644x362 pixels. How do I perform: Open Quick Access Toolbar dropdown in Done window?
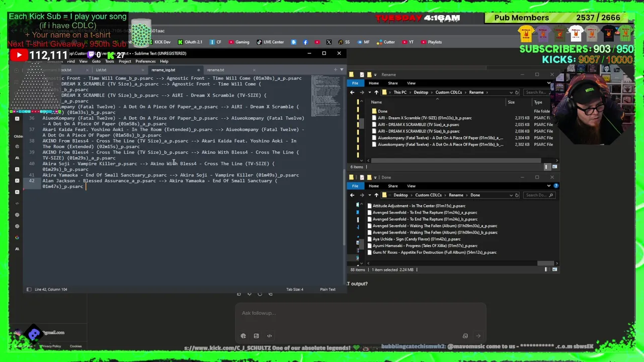pyautogui.click(x=375, y=177)
